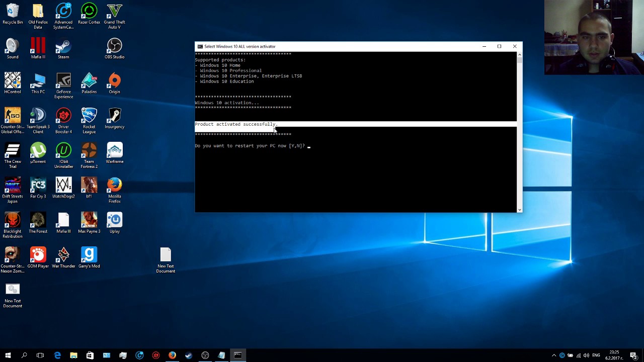Select the Grand Theft Auto V icon

[114, 16]
